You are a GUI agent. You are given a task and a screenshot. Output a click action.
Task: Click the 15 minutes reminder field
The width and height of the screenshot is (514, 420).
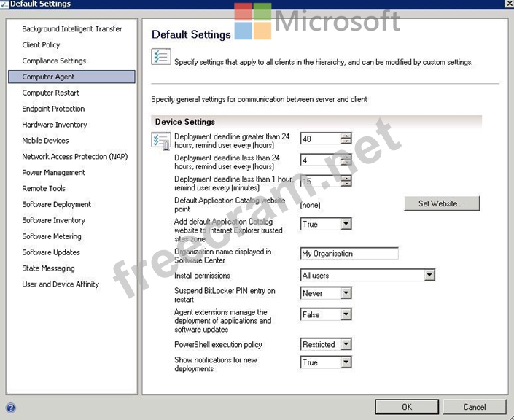[x=321, y=181]
